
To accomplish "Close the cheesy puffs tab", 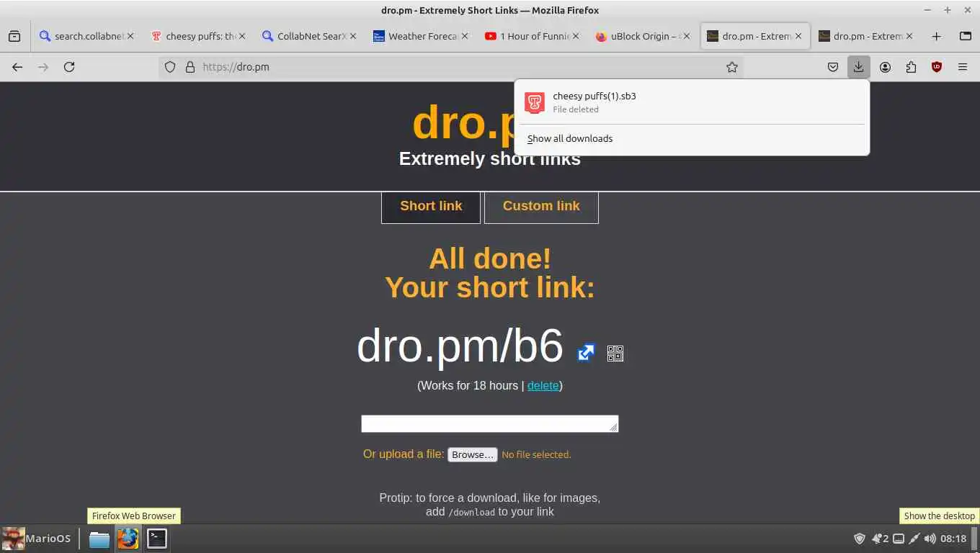I will (x=242, y=36).
